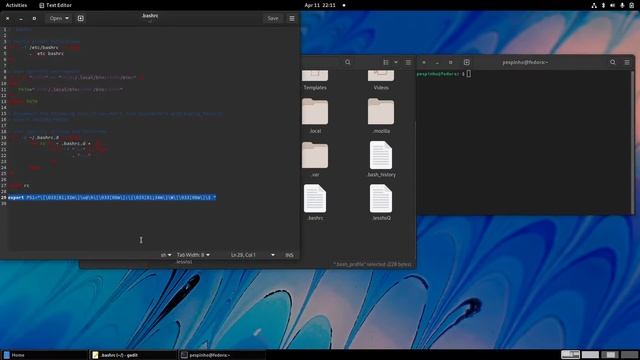Select the .bashrc file in Files
This screenshot has width=640, height=360.
click(x=315, y=203)
